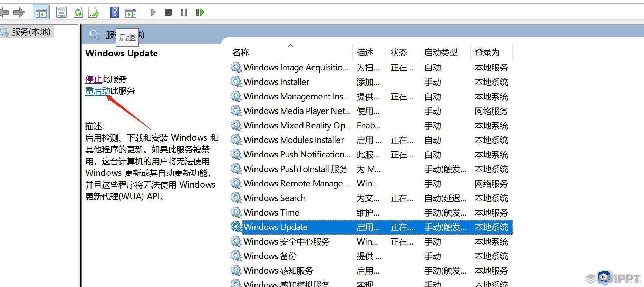This screenshot has height=287, width=644.
Task: Click the Windows Update title in detail pane
Action: pyautogui.click(x=122, y=53)
